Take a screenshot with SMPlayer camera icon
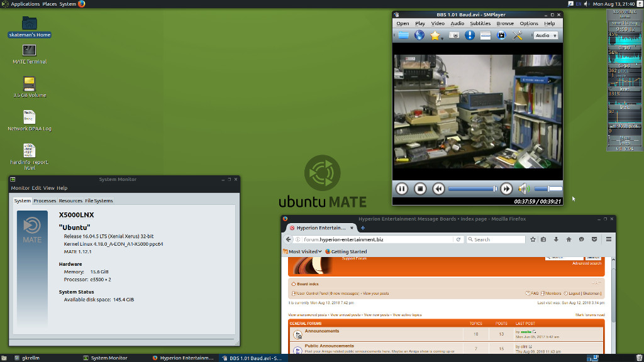Image resolution: width=644 pixels, height=362 pixels. point(454,35)
